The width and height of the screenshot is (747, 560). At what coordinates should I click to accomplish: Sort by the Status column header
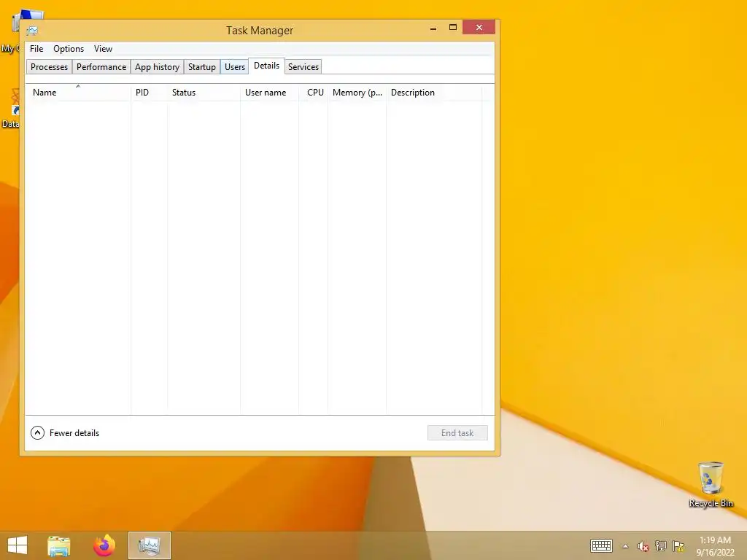pyautogui.click(x=204, y=93)
